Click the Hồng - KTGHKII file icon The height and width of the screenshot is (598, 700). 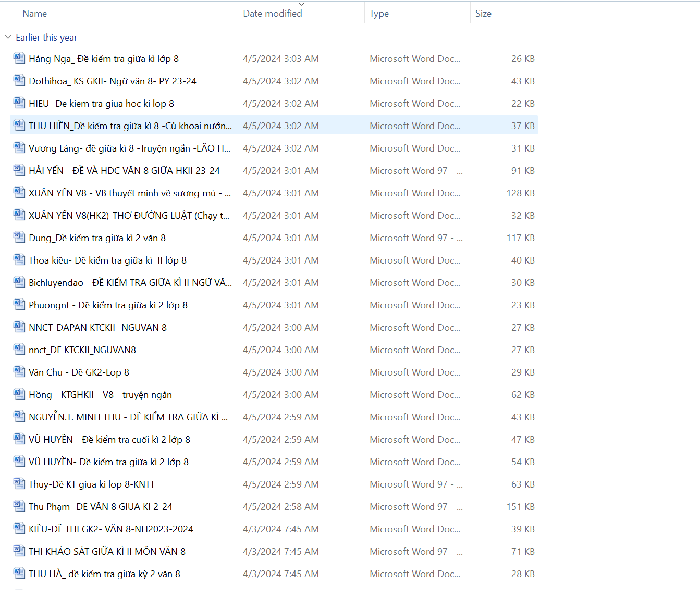click(x=19, y=394)
